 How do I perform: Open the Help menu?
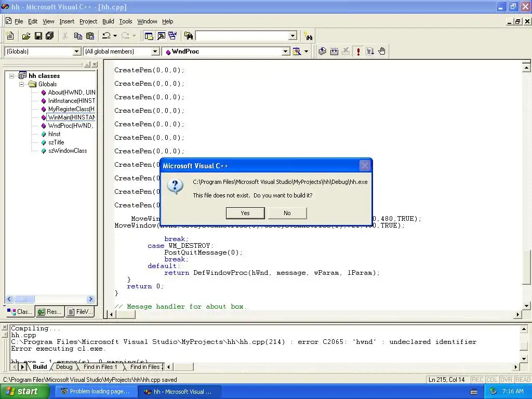pos(168,21)
